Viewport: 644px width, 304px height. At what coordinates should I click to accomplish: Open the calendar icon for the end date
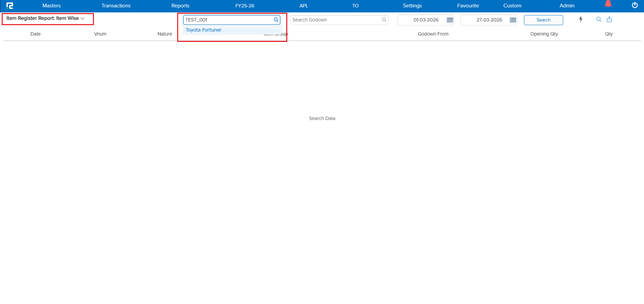coord(513,20)
